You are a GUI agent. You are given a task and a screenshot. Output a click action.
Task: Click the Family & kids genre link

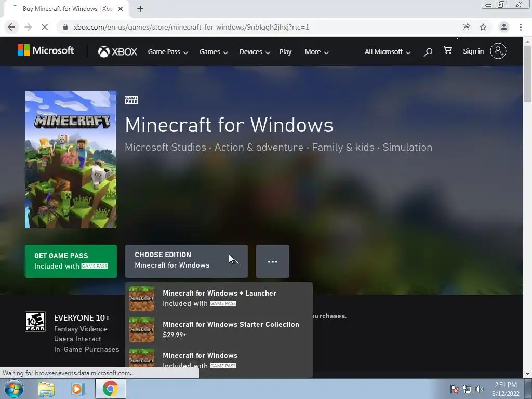click(343, 147)
